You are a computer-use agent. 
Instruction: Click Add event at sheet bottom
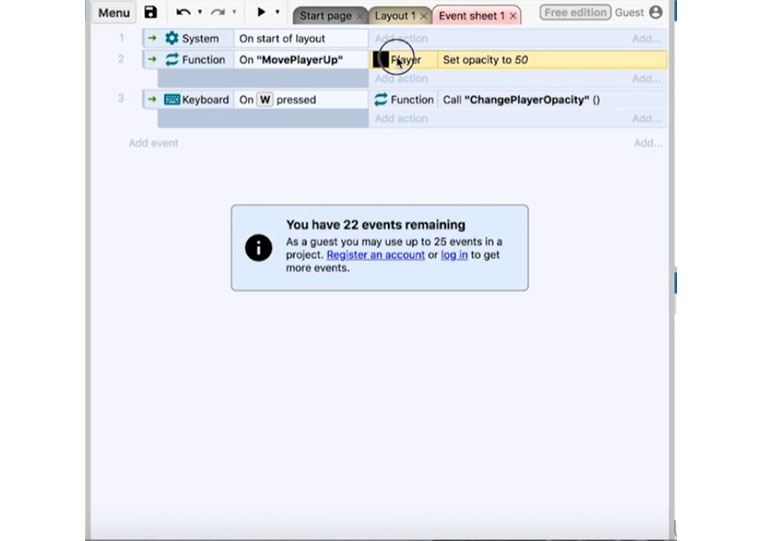point(153,143)
